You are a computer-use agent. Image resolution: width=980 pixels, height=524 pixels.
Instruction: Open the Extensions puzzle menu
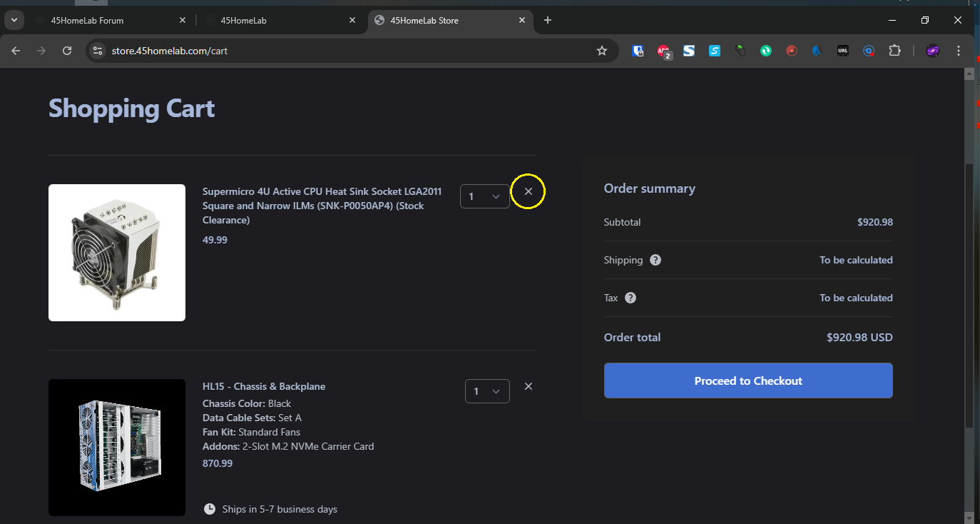894,51
